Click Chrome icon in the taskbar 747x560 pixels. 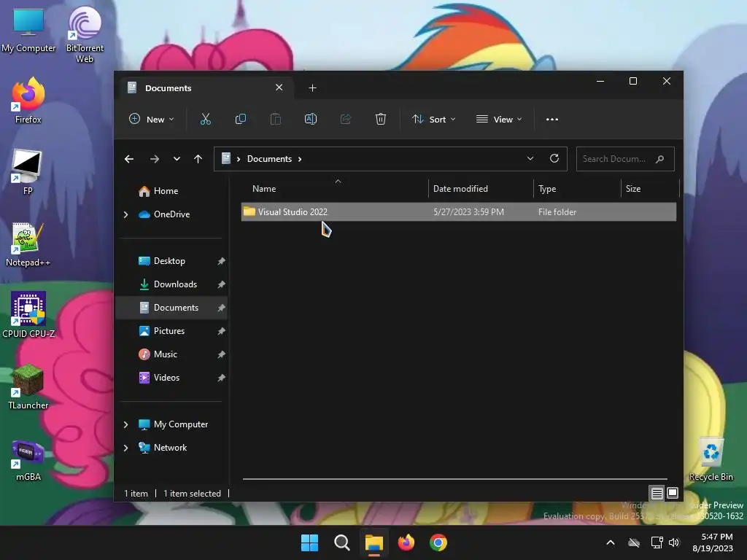(438, 542)
